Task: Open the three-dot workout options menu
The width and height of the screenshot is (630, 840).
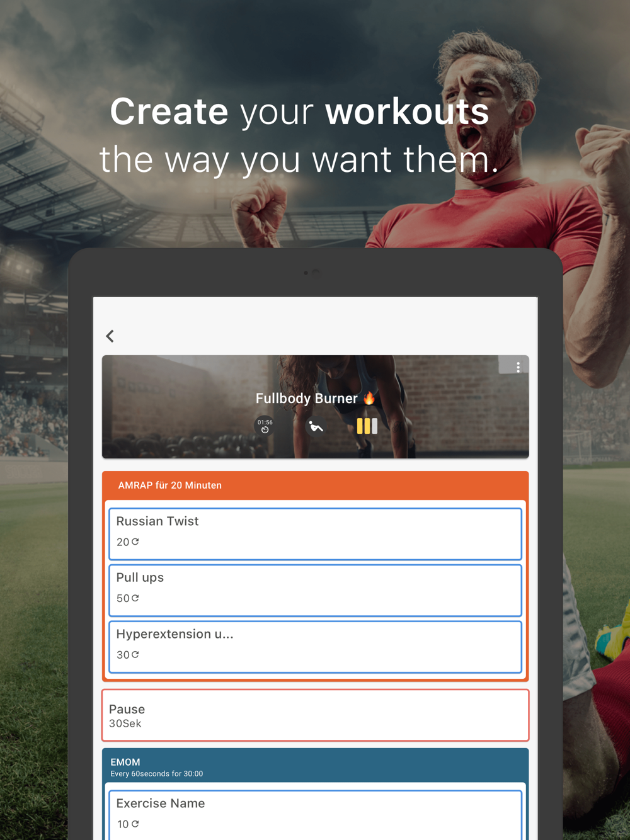Action: (x=518, y=366)
